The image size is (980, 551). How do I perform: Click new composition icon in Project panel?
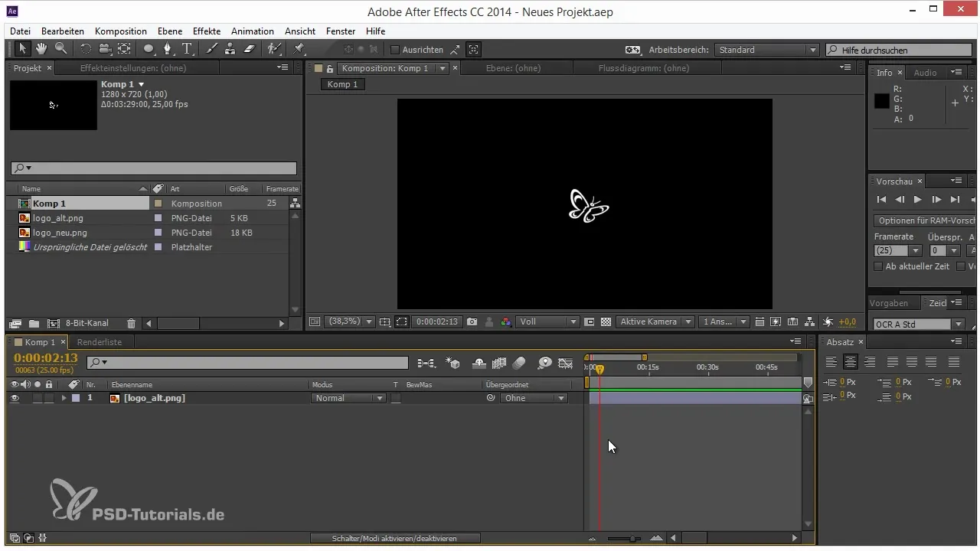(x=54, y=324)
